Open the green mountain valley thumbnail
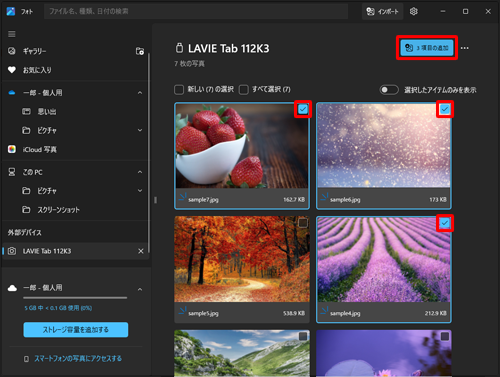Image resolution: width=500 pixels, height=377 pixels. click(x=242, y=353)
